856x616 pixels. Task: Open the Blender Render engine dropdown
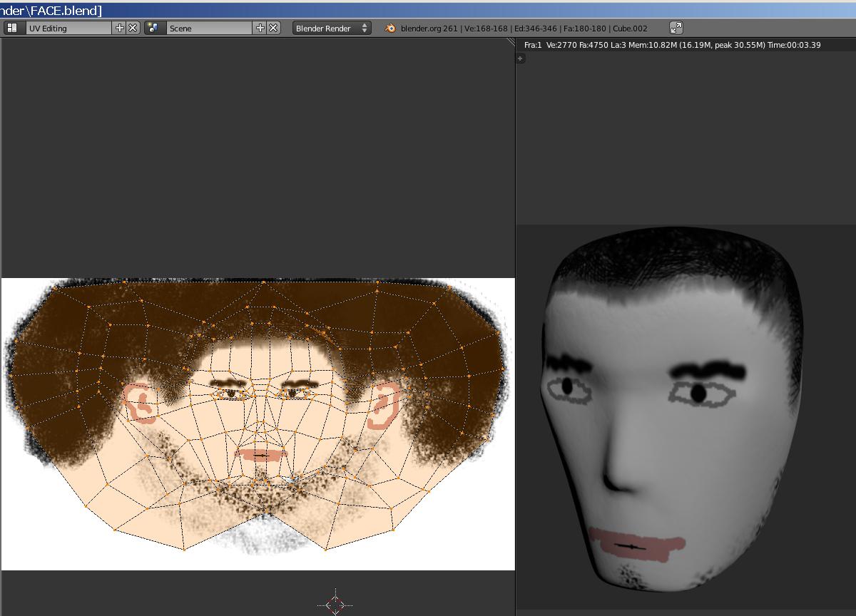332,28
